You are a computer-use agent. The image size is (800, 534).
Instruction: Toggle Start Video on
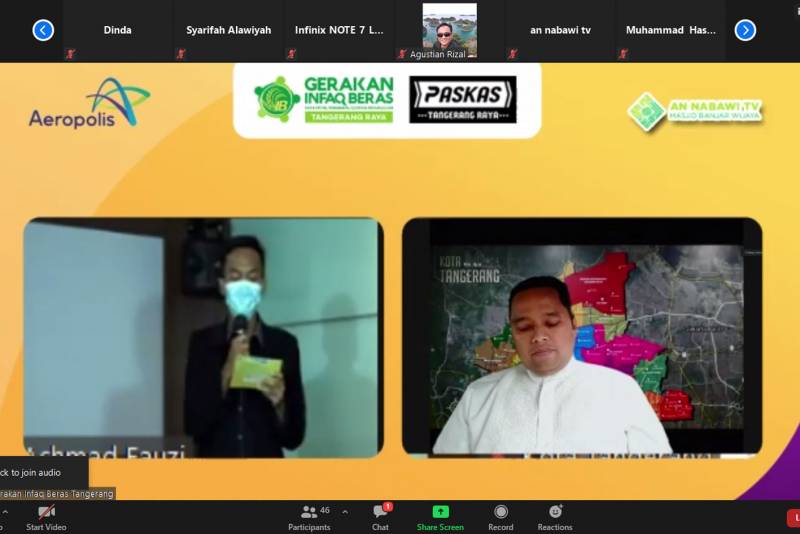pos(47,516)
